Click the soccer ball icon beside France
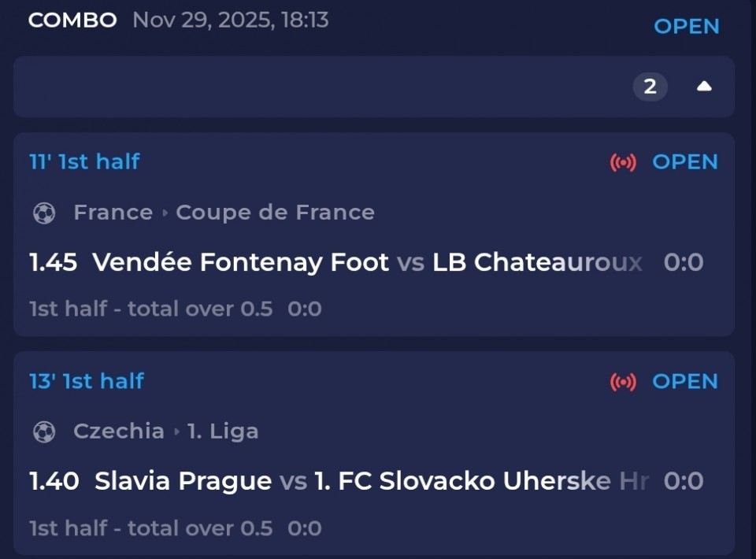 click(x=44, y=213)
